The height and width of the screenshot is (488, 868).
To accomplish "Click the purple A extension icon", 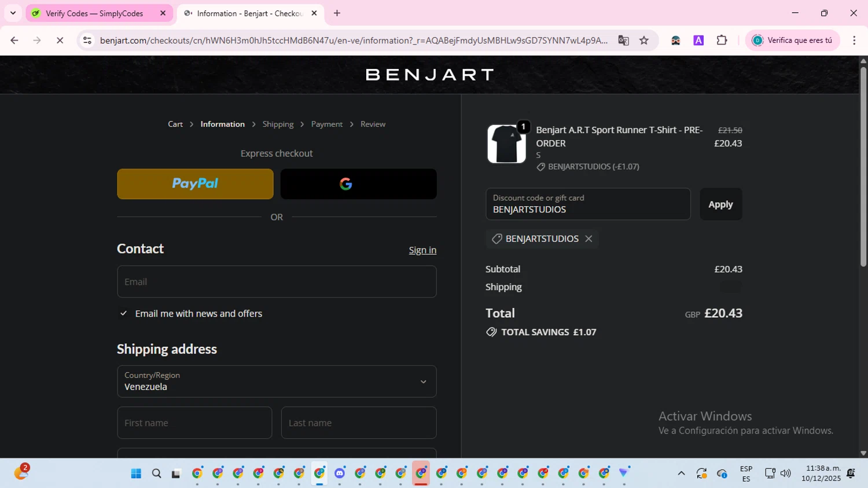I will (x=698, y=41).
